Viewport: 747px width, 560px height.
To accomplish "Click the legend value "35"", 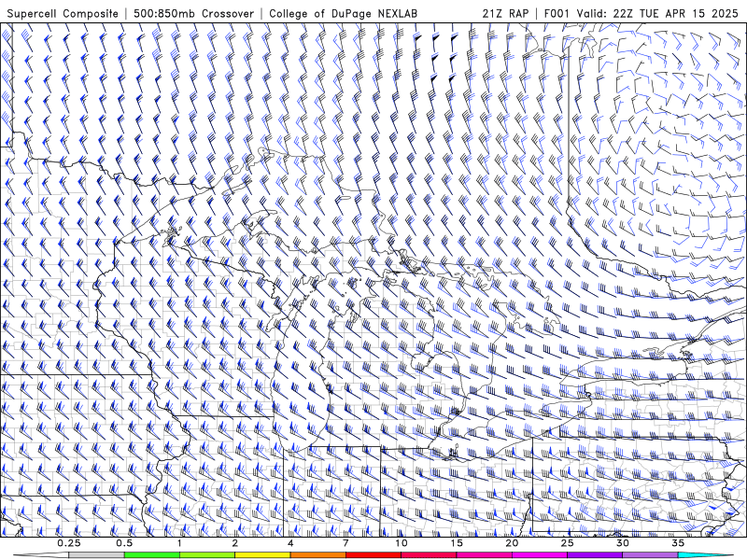I will (x=678, y=543).
